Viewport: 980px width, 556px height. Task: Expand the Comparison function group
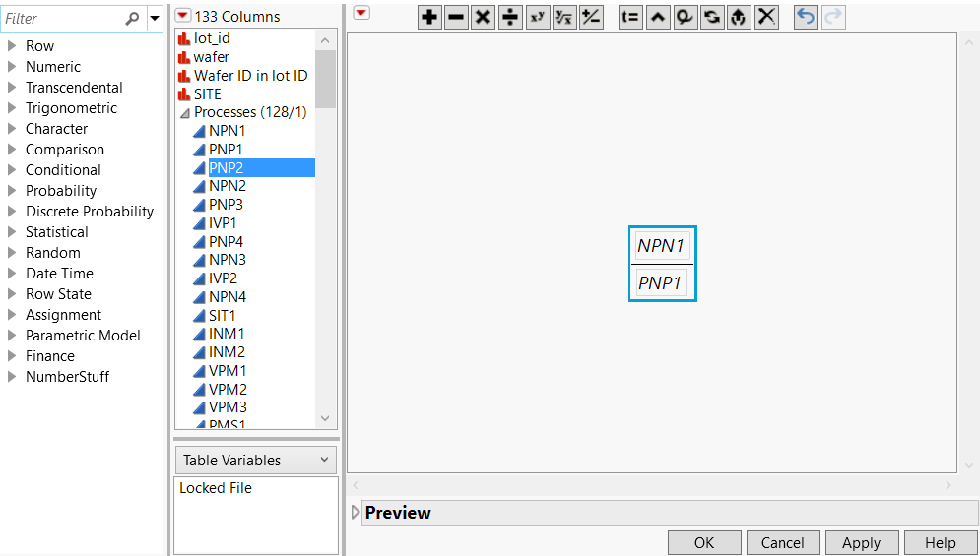[11, 150]
